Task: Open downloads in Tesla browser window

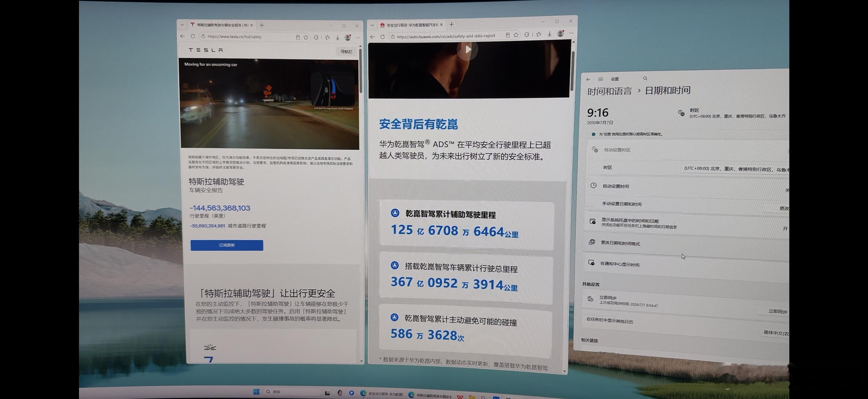Action: tap(338, 38)
